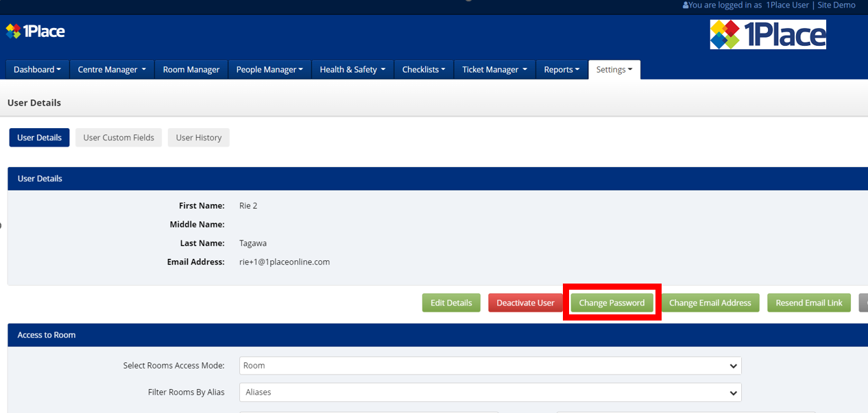Viewport: 868px width, 413px height.
Task: Click the Change Password button
Action: [612, 303]
